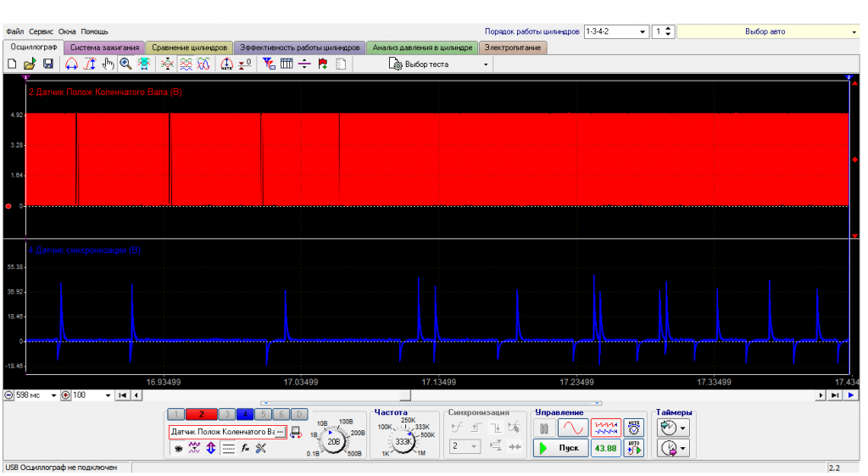Image resolution: width=868 pixels, height=476 pixels.
Task: Open a saved oscillogram with the folder icon
Action: pyautogui.click(x=30, y=64)
